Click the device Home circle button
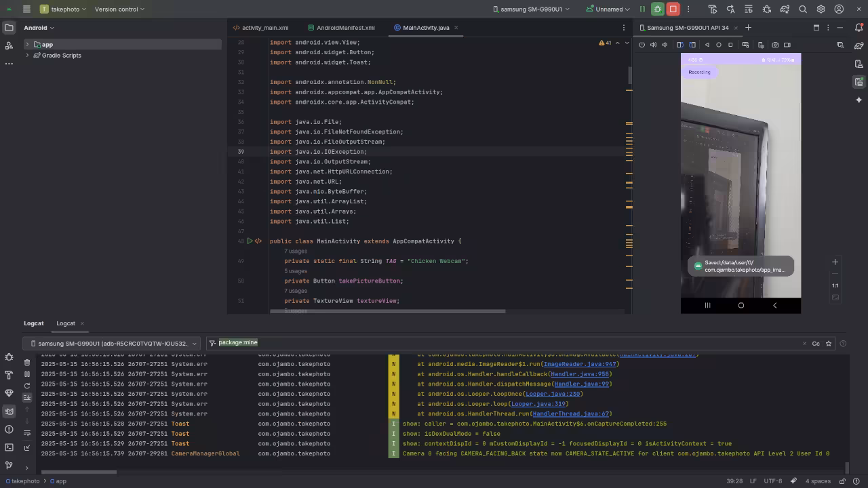868x488 pixels. 719,45
